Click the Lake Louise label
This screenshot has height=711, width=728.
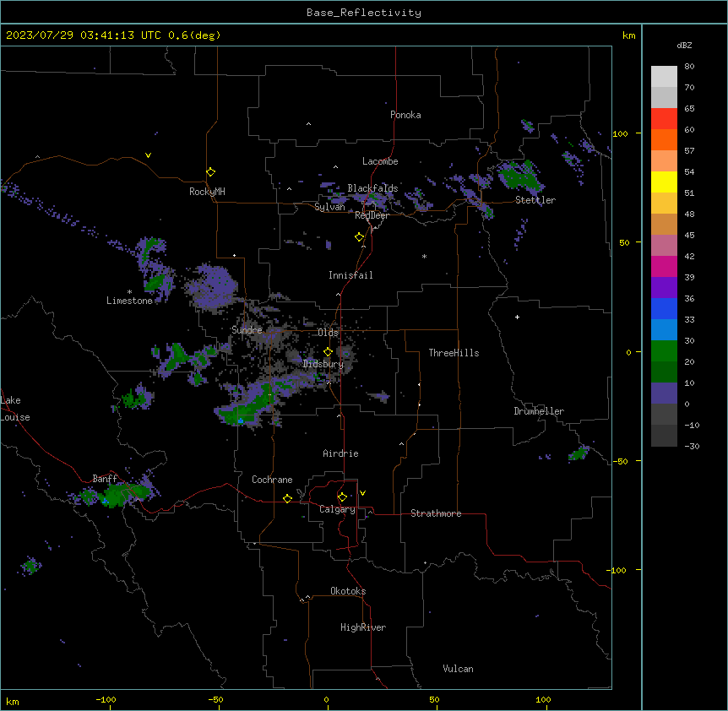[x=15, y=409]
